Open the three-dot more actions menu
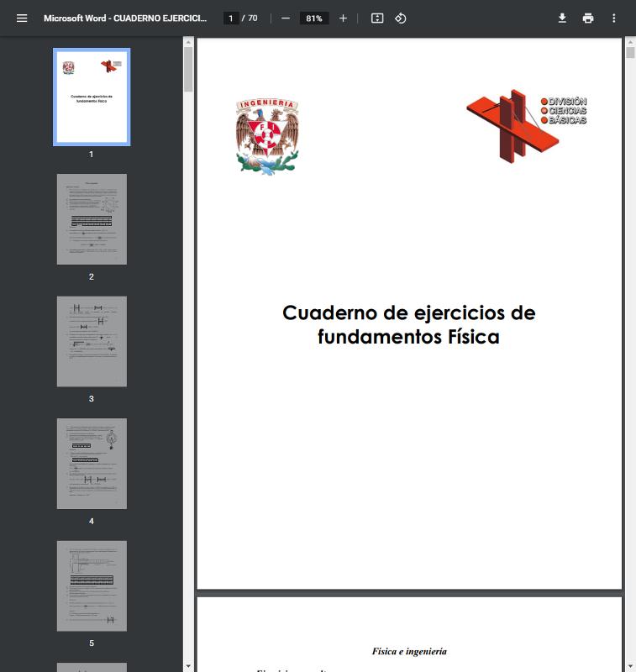 coord(613,18)
